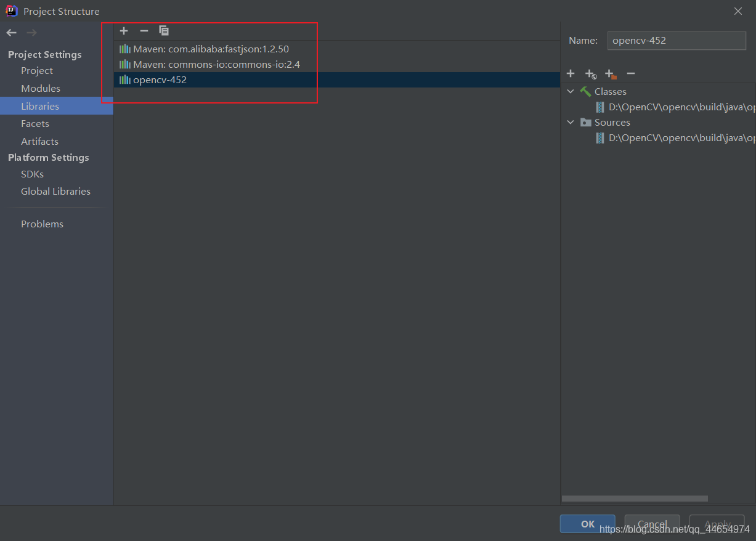Click jar icon under Classes
Viewport: 756px width, 541px height.
click(600, 107)
